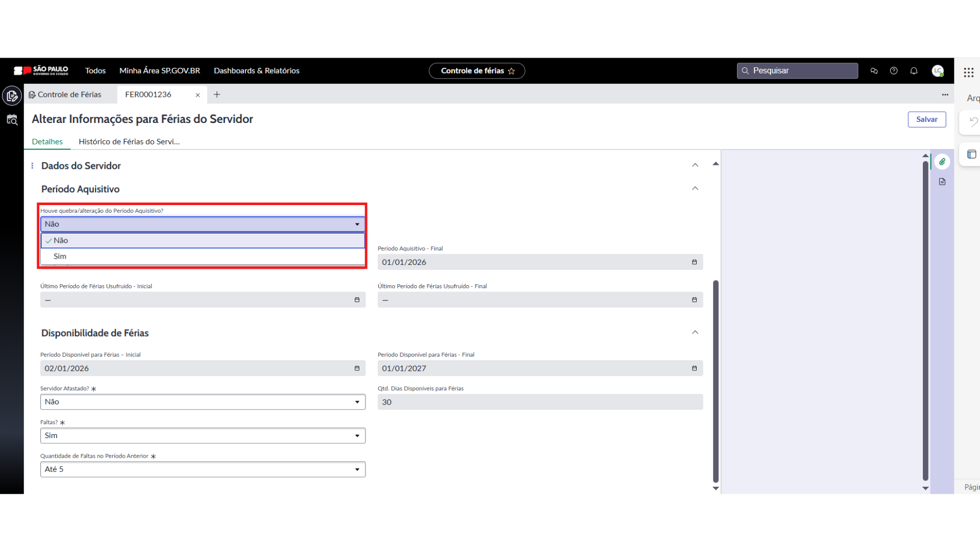Screen dimensions: 980x551
Task: Open the Quantidade de Faltas dropdown
Action: (x=203, y=469)
